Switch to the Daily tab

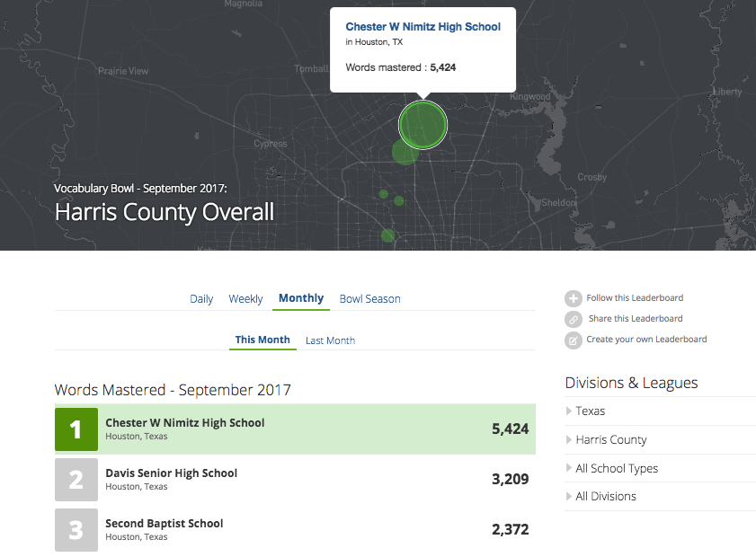[x=201, y=299]
